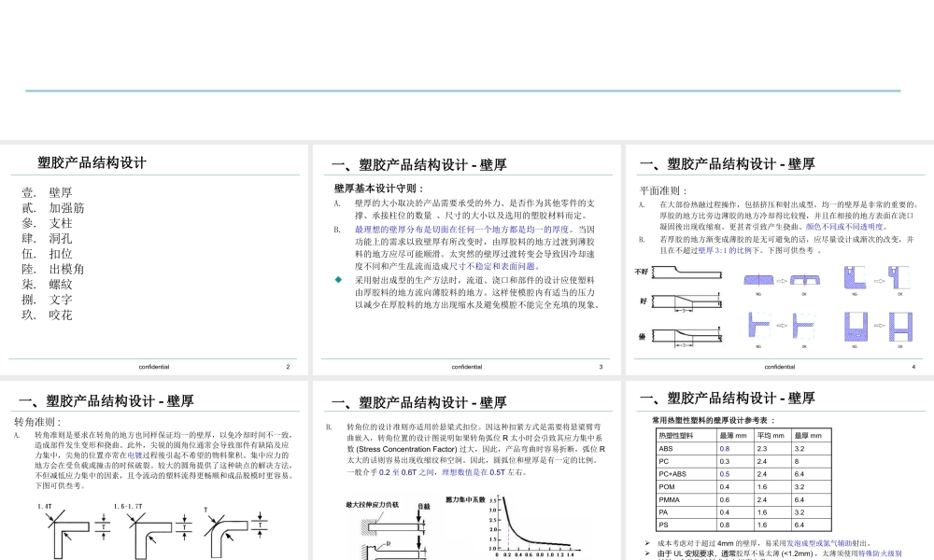Click the contents entry 陆. 出模角
Screen dimensions: 934x560
(x=53, y=269)
